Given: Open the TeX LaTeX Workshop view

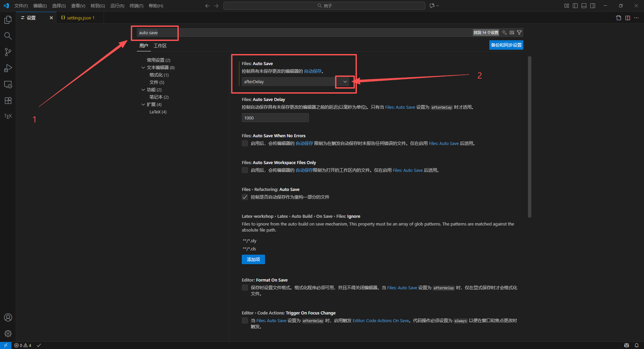Looking at the screenshot, I should tap(8, 116).
